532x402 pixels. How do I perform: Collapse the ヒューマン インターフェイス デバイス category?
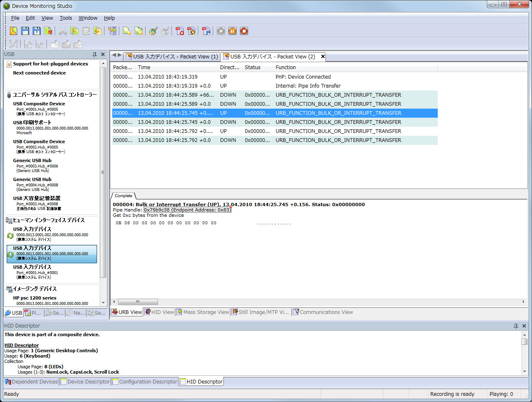49,220
